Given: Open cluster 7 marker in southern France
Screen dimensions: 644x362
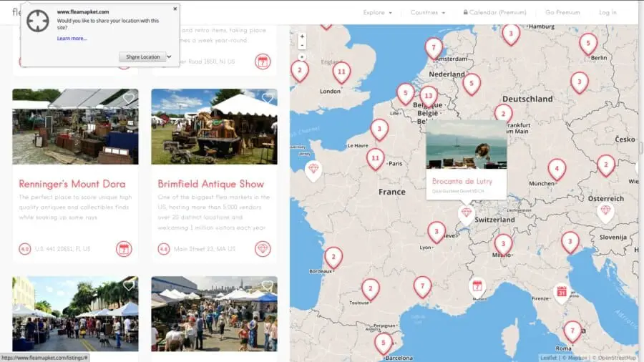Looking at the screenshot, I should [422, 287].
